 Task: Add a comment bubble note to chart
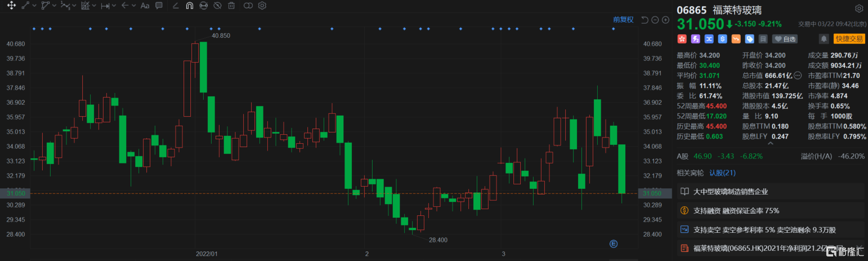pyautogui.click(x=159, y=6)
